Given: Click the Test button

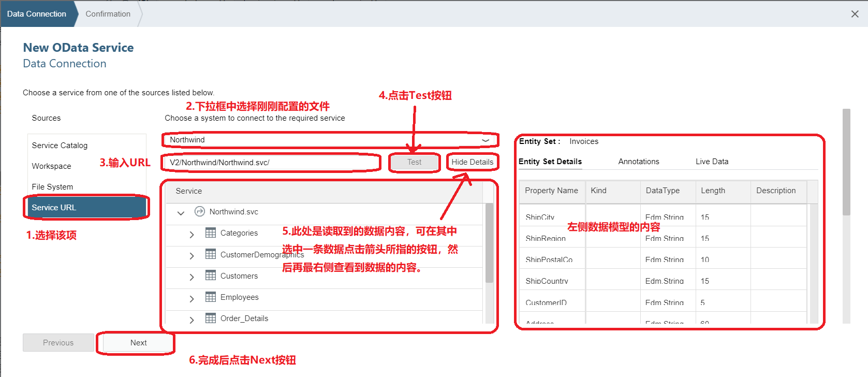Looking at the screenshot, I should coord(414,162).
